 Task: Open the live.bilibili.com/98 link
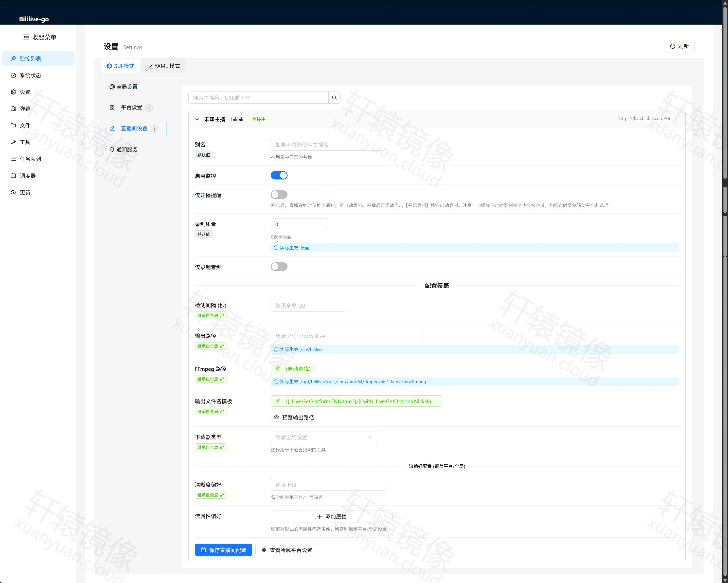(x=644, y=118)
